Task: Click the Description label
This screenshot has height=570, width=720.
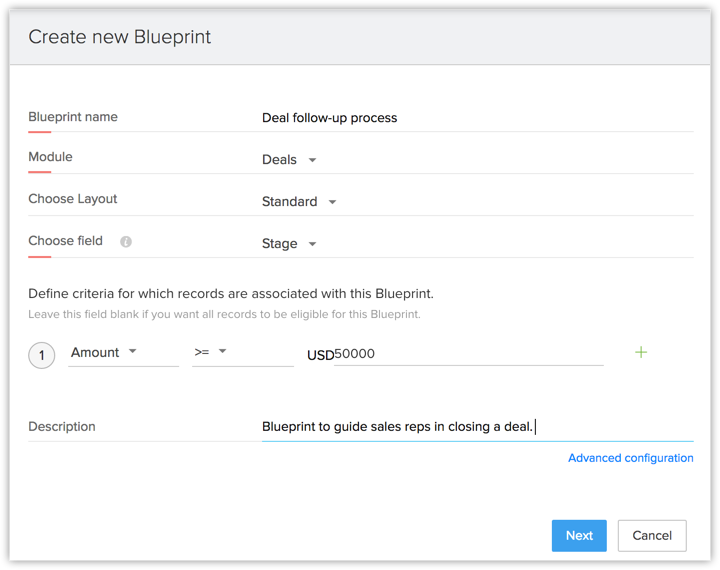Action: click(x=62, y=427)
